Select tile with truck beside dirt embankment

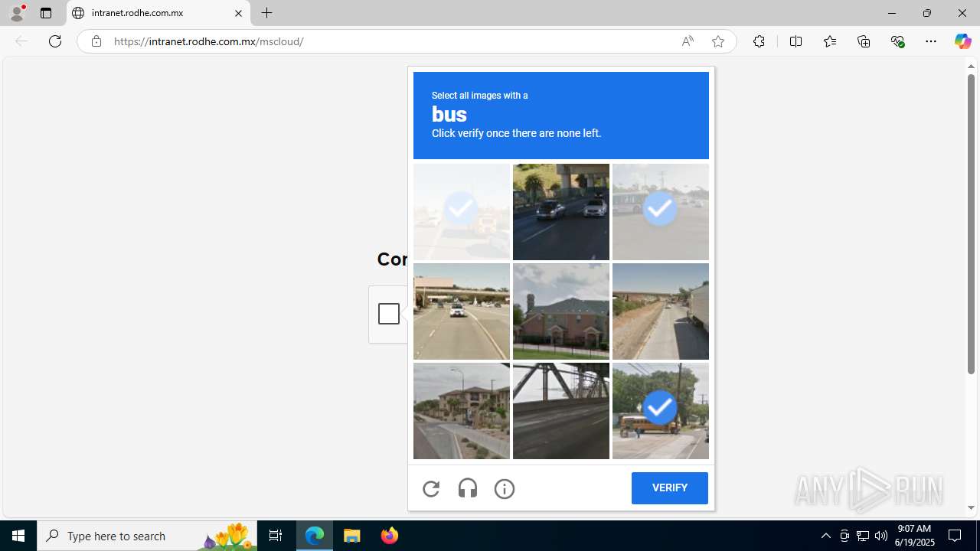[x=661, y=311]
